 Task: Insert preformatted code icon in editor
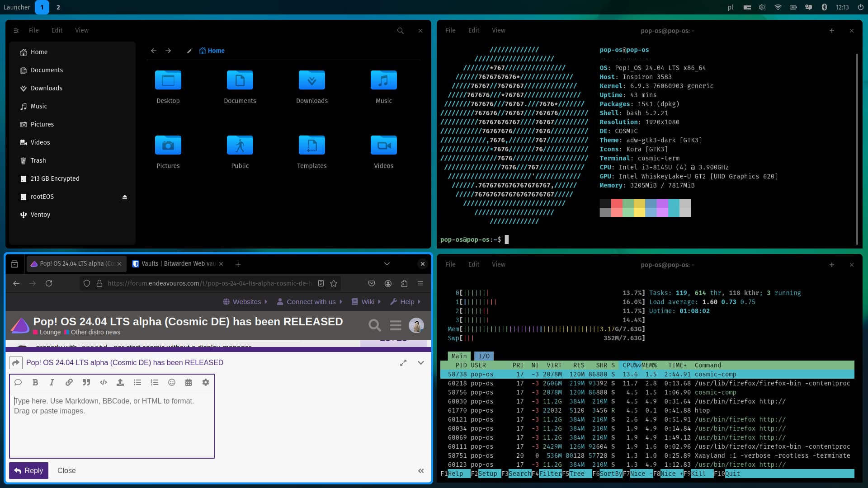[104, 382]
